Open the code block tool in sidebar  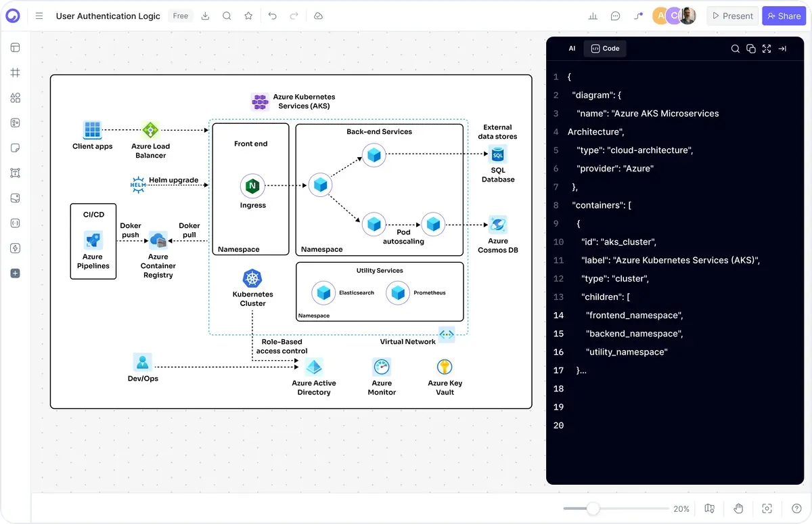click(16, 223)
